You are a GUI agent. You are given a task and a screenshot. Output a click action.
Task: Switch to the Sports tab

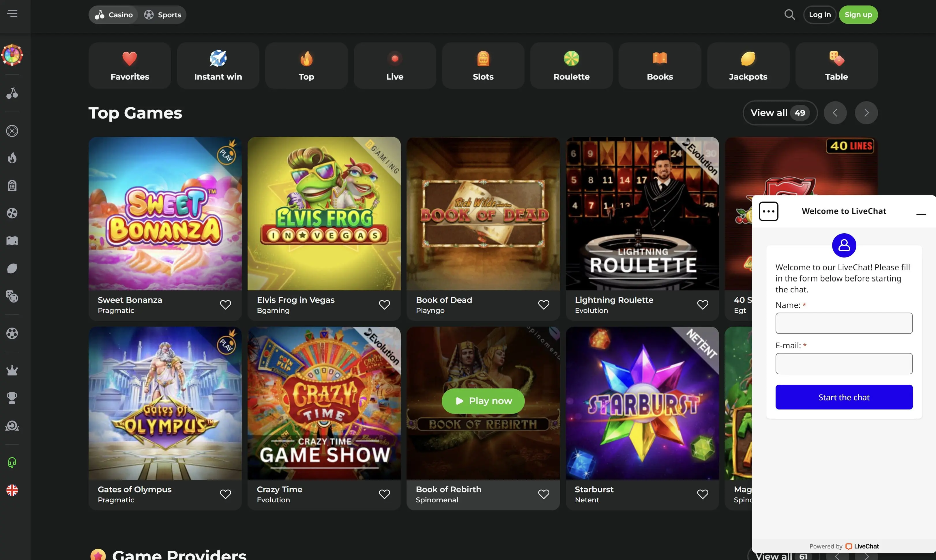[x=163, y=15]
